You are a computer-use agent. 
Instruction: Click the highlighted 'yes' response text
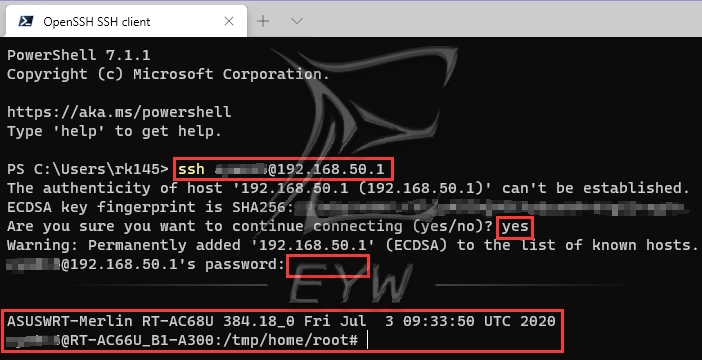pos(515,227)
